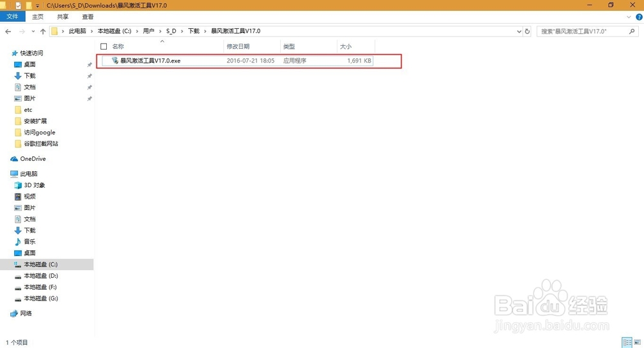Open the 共享 ribbon tab
The height and width of the screenshot is (348, 644).
point(63,17)
